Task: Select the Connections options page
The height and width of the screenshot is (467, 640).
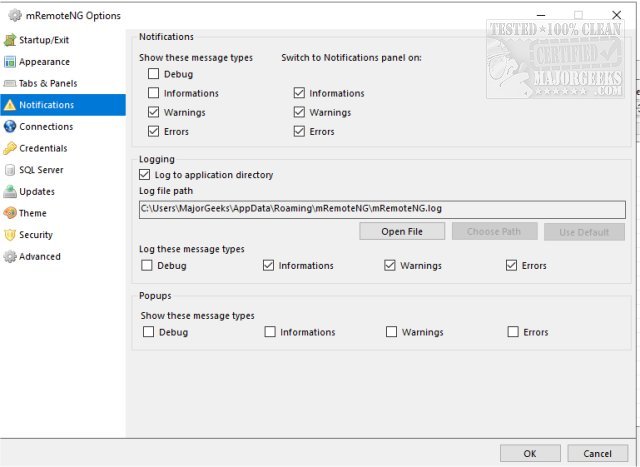Action: click(x=63, y=127)
